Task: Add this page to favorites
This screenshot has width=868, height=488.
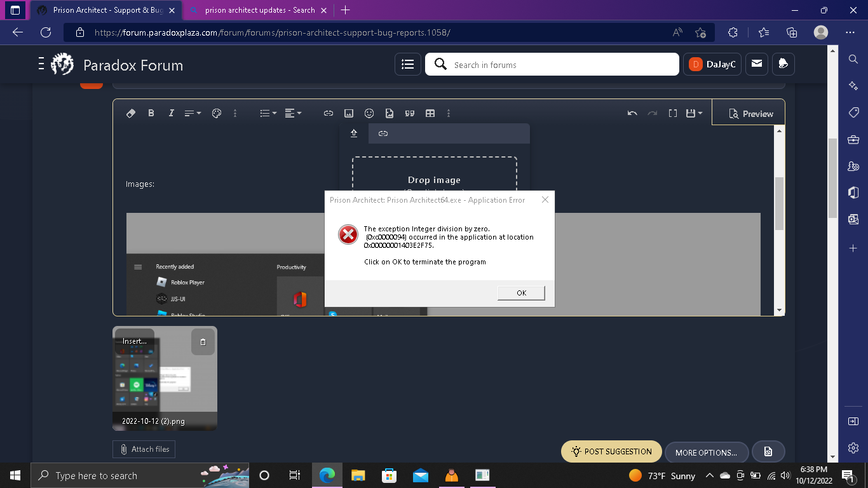Action: click(700, 32)
